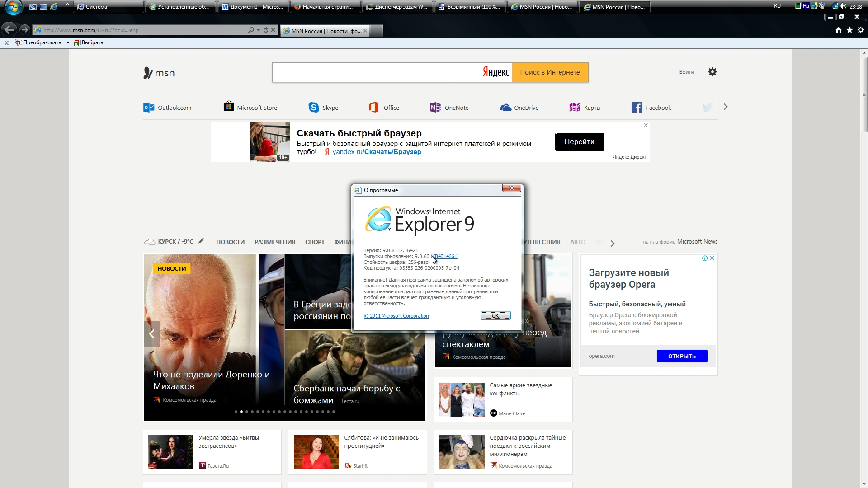The height and width of the screenshot is (488, 868).
Task: Click the browser Forward arrow button
Action: point(25,30)
